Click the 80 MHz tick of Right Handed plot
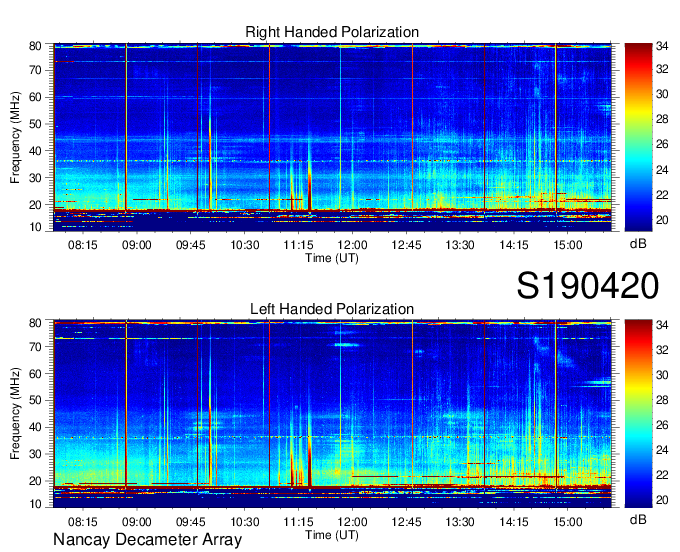 (x=35, y=46)
